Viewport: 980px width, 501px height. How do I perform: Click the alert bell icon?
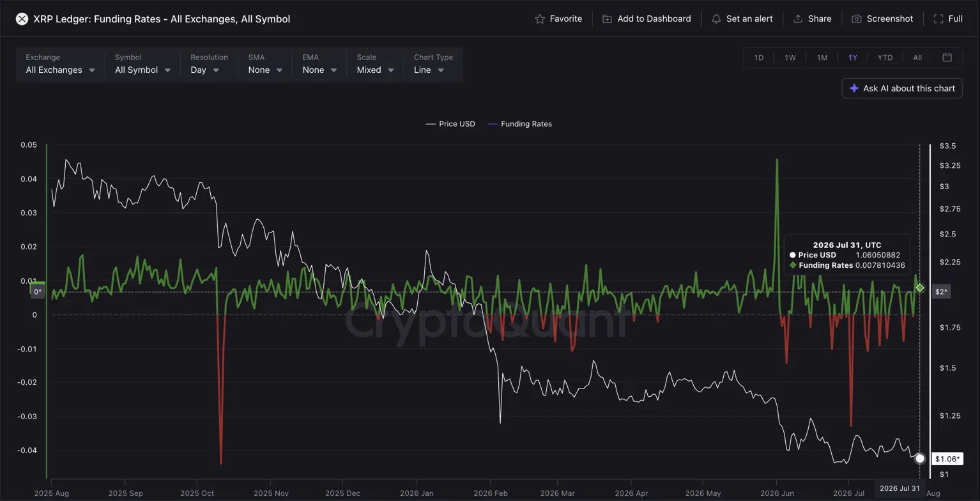pos(716,19)
